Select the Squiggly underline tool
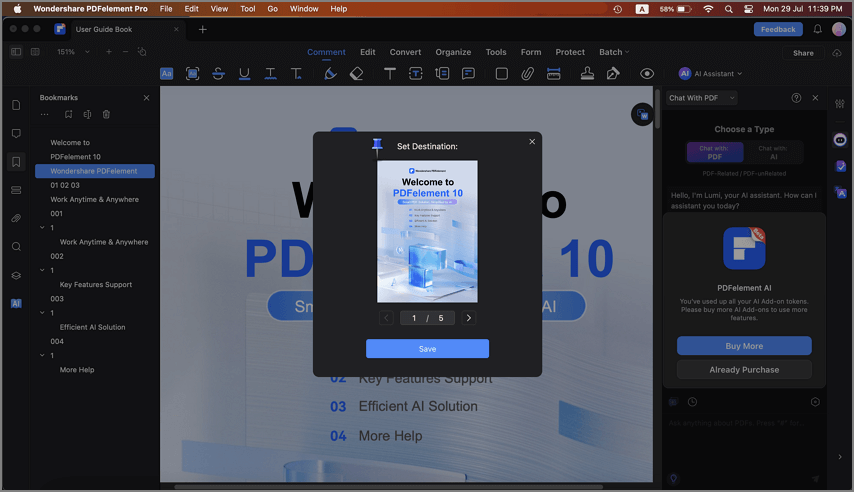854x492 pixels. click(270, 74)
